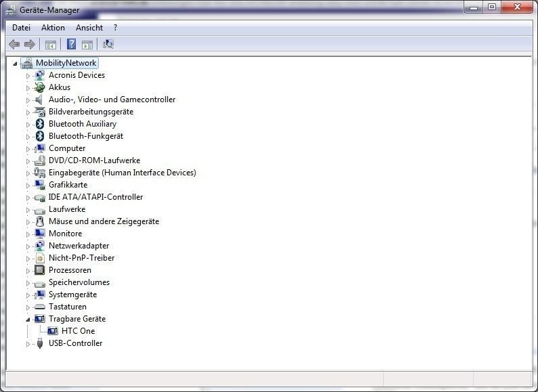The height and width of the screenshot is (392, 538).
Task: Toggle the action pane toolbar icon
Action: click(87, 45)
